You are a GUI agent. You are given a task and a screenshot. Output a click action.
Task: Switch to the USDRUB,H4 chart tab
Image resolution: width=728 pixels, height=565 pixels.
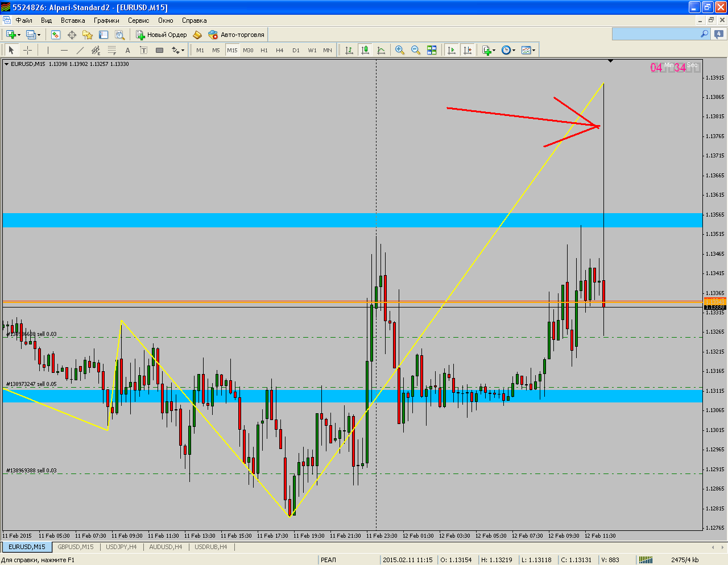click(x=210, y=547)
